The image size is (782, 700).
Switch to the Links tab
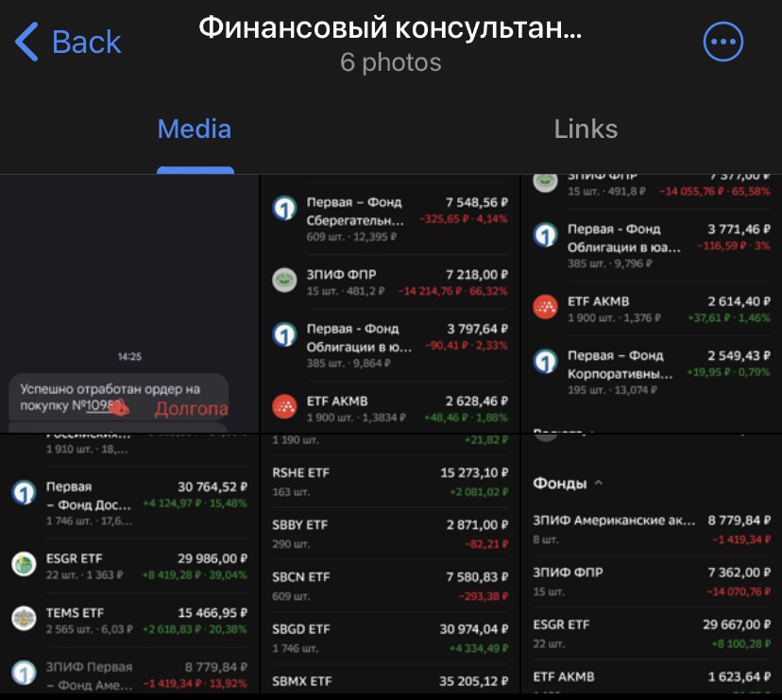[586, 129]
